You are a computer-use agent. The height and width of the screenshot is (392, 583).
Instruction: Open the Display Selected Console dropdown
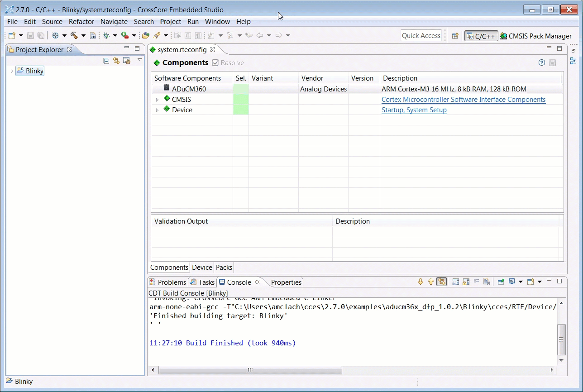[x=521, y=282]
